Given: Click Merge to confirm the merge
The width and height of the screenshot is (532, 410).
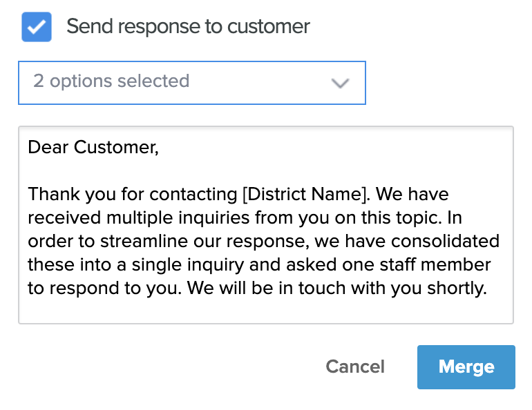Looking at the screenshot, I should pyautogui.click(x=466, y=367).
